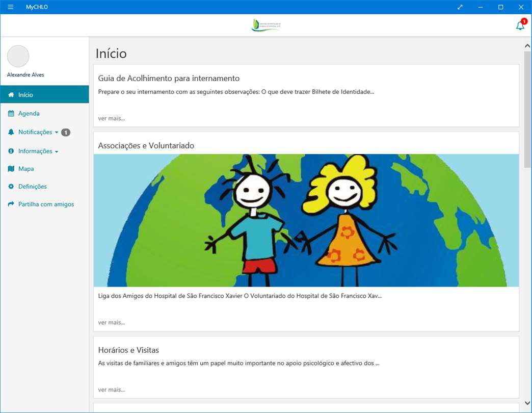Screen dimensions: 532x413
Task: Minimize the MyCHLO window
Action: (480, 7)
